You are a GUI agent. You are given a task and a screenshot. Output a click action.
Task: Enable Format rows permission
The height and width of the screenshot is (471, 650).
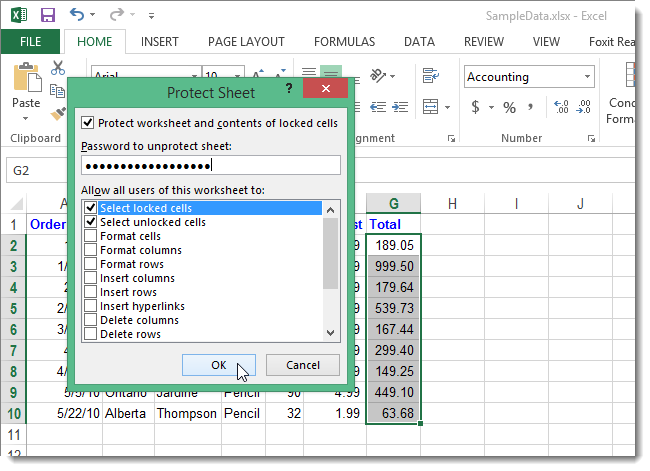click(90, 264)
